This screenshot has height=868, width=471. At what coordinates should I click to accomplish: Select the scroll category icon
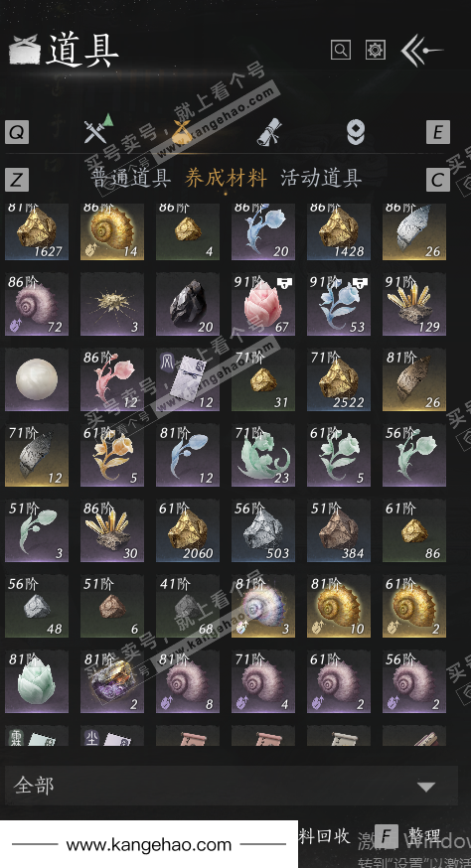tap(270, 133)
